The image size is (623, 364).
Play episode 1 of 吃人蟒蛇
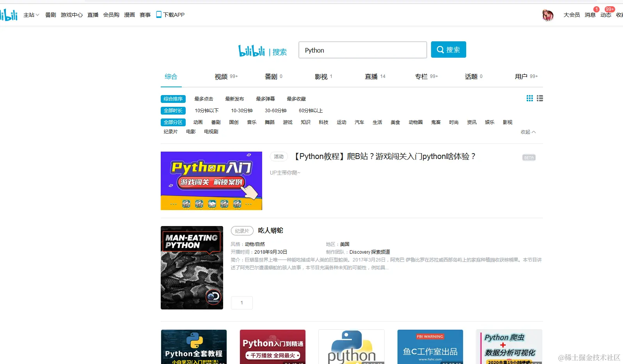tap(242, 303)
